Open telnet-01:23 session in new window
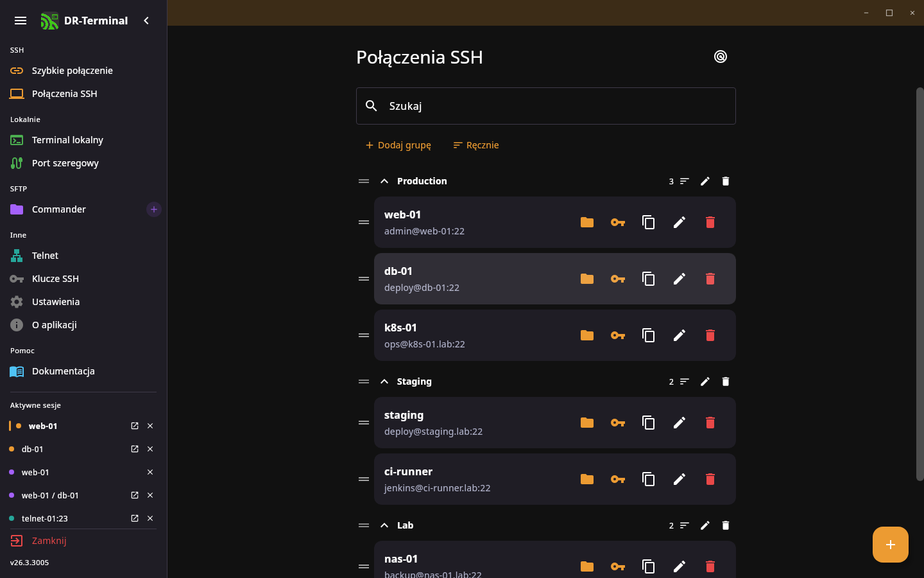 tap(135, 518)
